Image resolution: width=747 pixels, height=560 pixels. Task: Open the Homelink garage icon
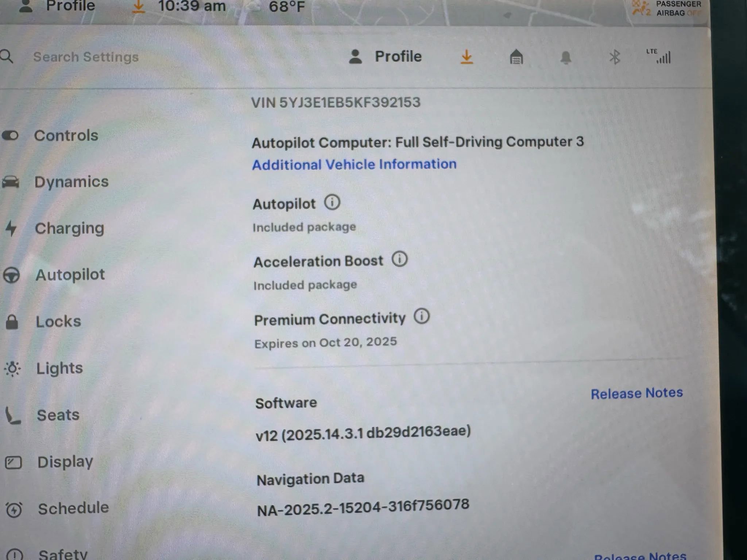(516, 57)
